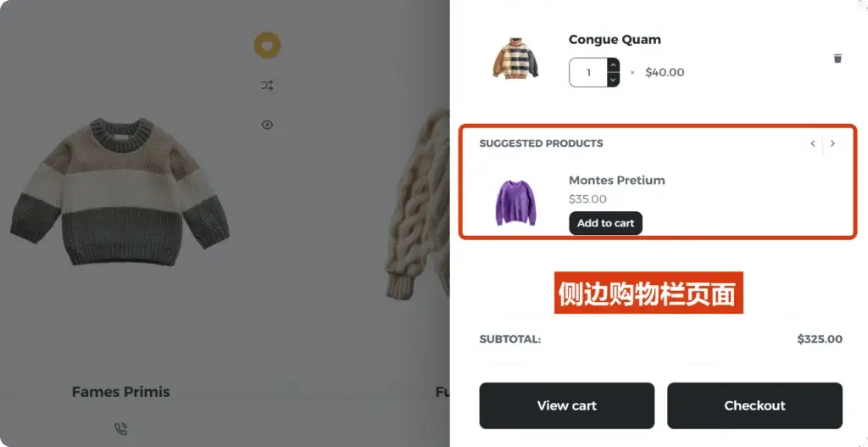
Task: Decrease quantity with the down arrow
Action: pyautogui.click(x=613, y=80)
